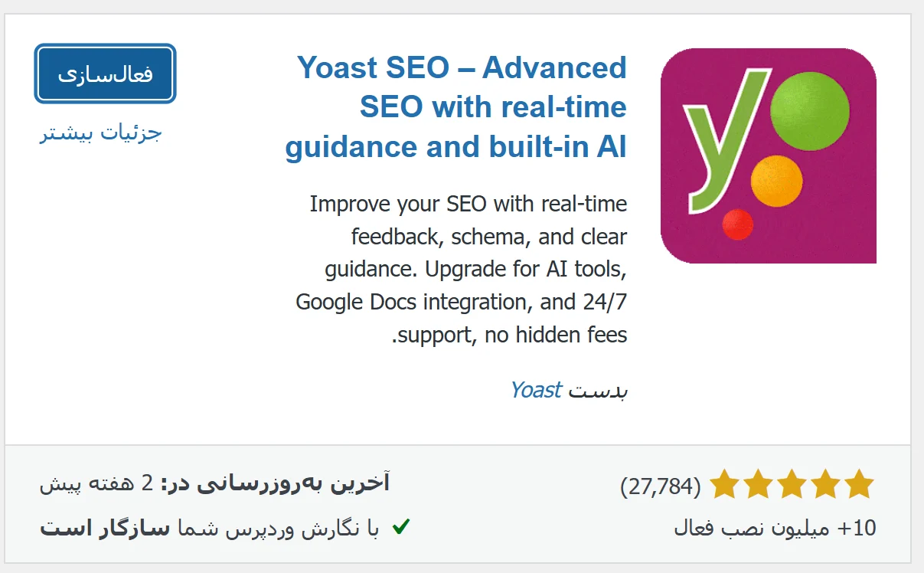
Task: Click the leftmost gold rating star
Action: [x=725, y=485]
